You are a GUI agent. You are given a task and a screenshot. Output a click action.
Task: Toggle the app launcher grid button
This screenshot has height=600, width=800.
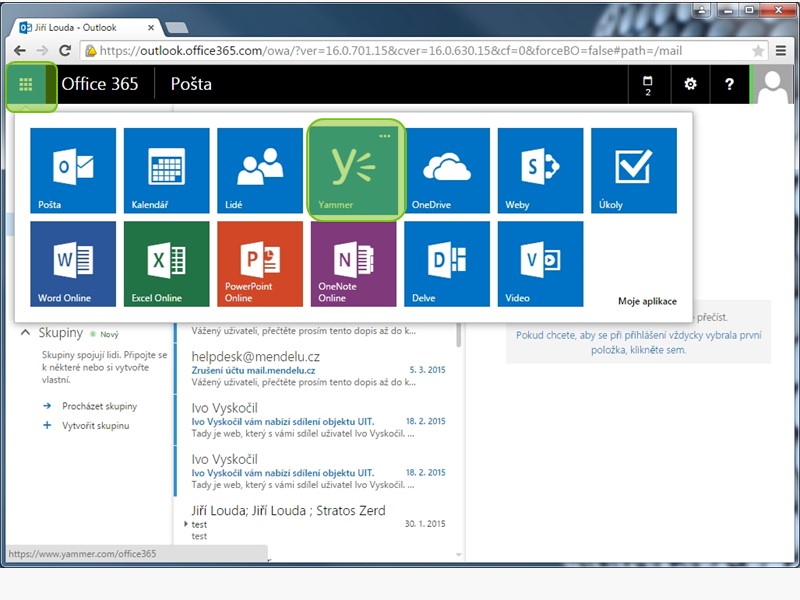(x=26, y=85)
